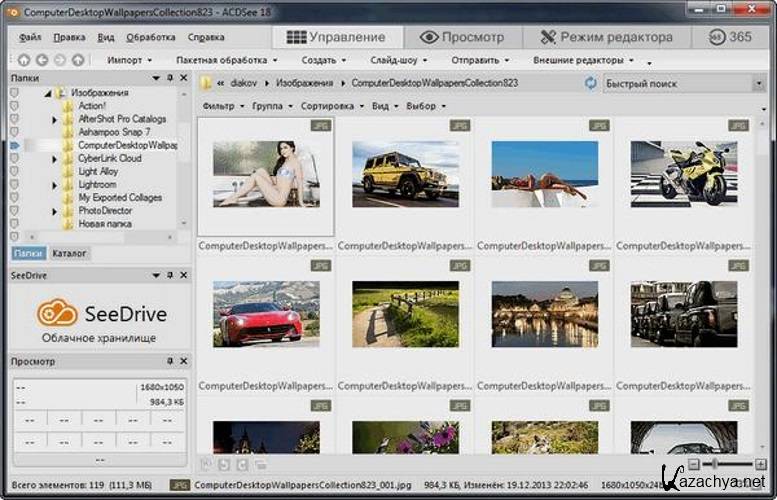
Task: Open the Обработка menu
Action: (150, 37)
